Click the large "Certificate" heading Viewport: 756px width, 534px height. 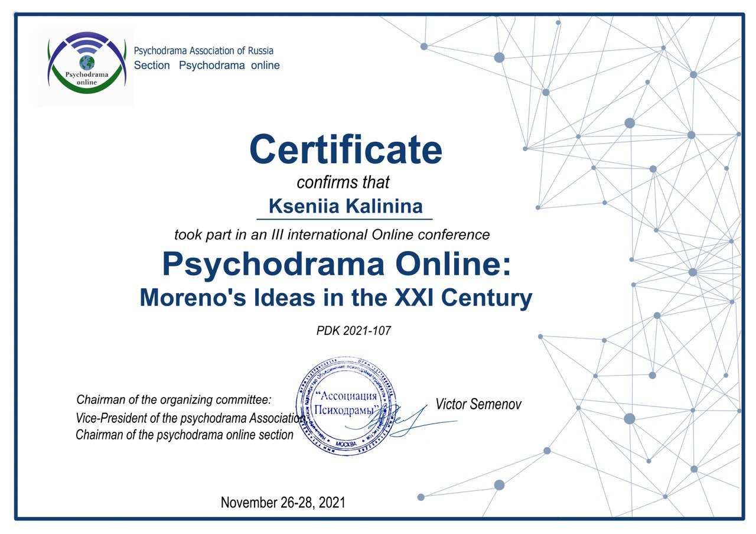click(346, 149)
